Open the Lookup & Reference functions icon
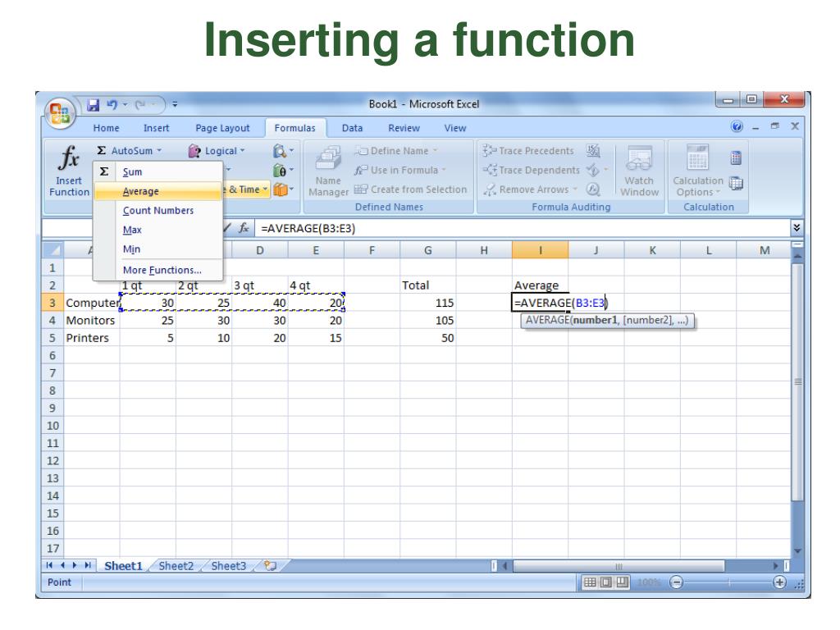 click(x=281, y=151)
